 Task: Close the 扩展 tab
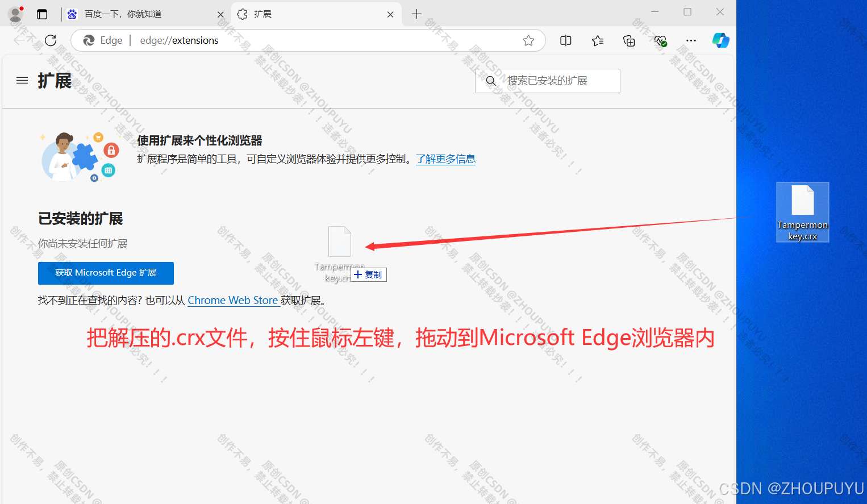[390, 15]
